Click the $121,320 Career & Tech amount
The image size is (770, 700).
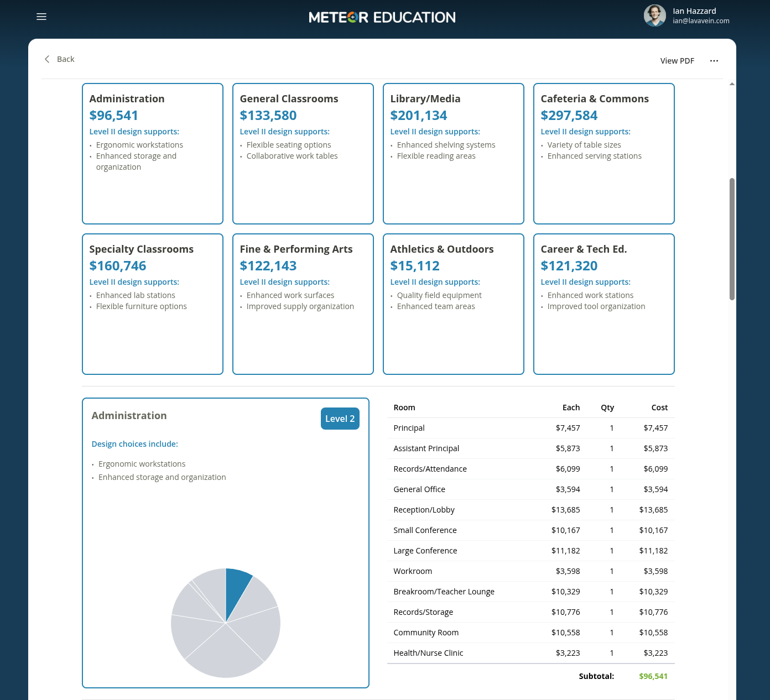[x=569, y=266]
